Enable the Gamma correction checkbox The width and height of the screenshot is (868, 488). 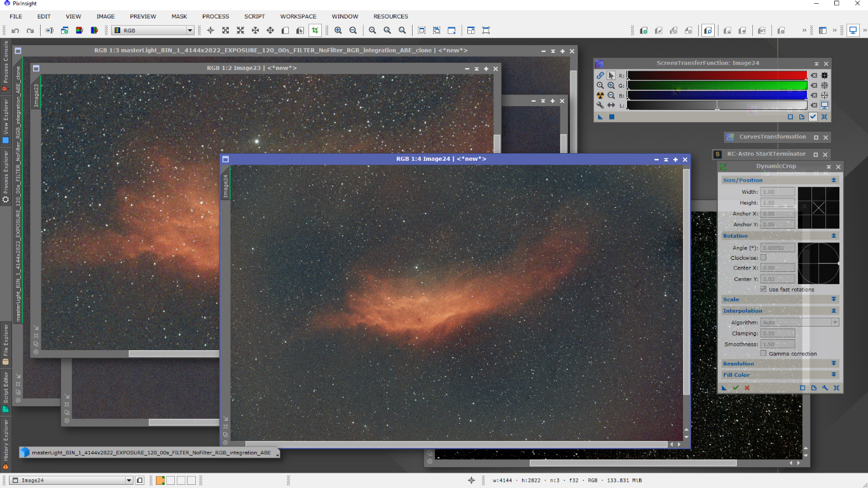tap(763, 353)
